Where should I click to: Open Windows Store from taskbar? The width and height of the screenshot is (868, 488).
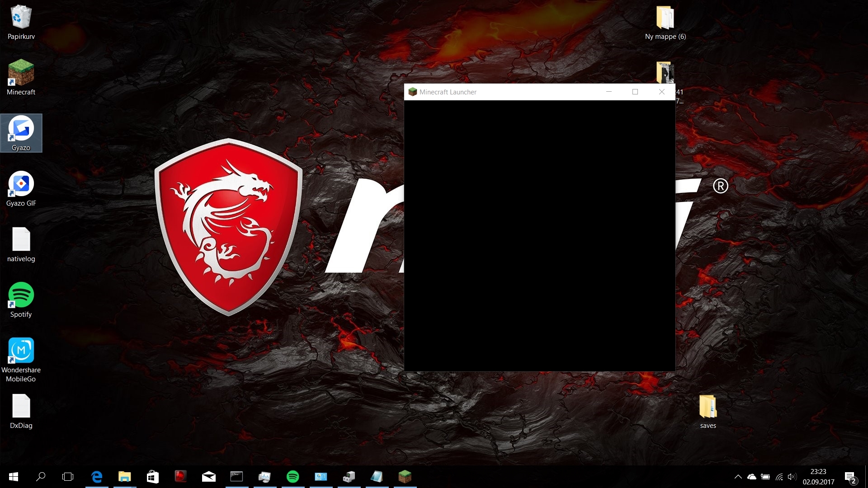153,477
